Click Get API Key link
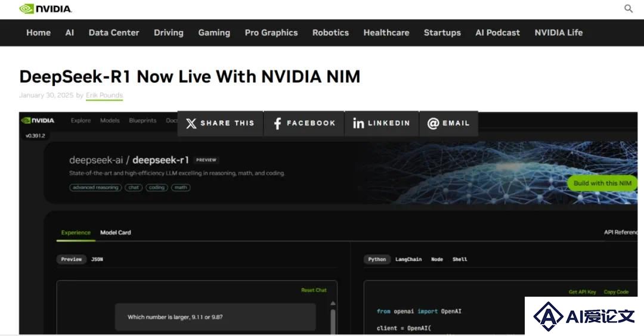This screenshot has width=644, height=336. [582, 292]
